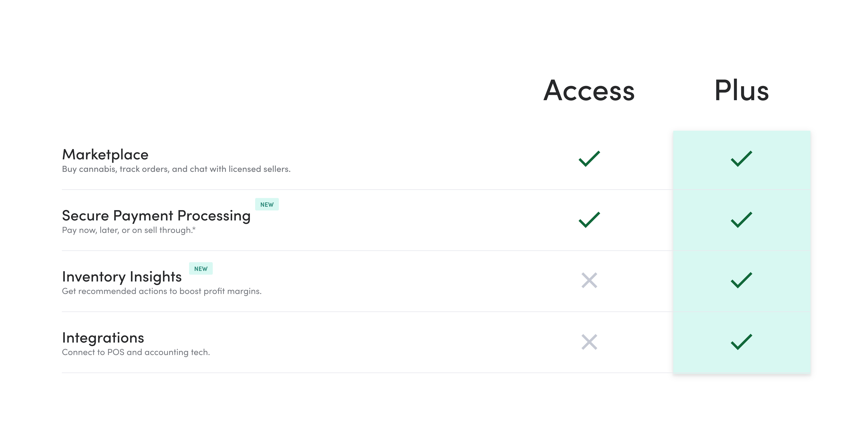Click the 'Connect to POS' description text
The height and width of the screenshot is (442, 868).
(x=136, y=352)
